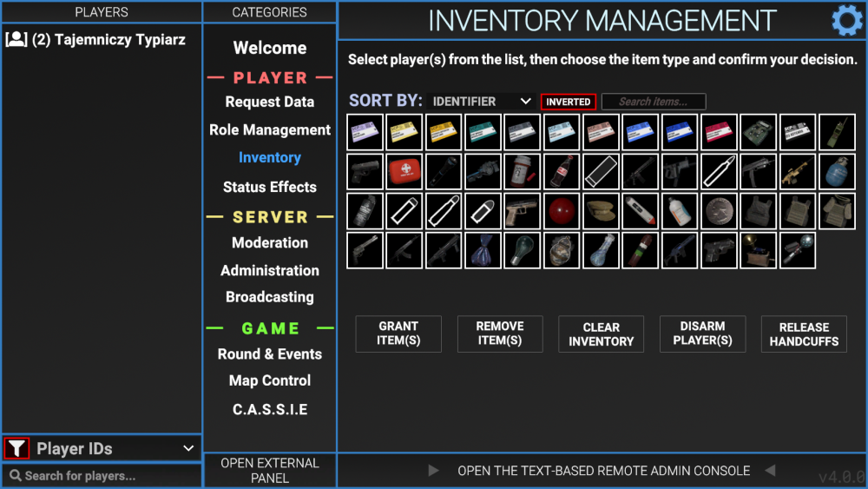Toggle the player filter funnel icon
This screenshot has height=489, width=868.
point(16,448)
